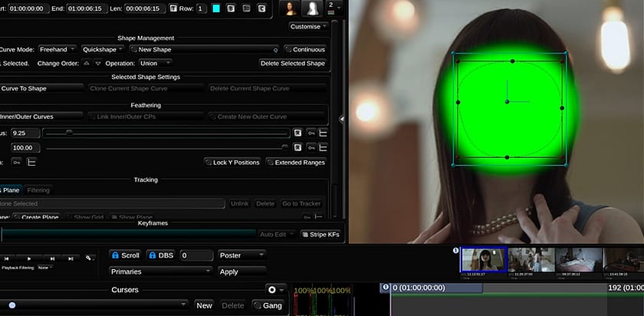The height and width of the screenshot is (316, 644).
Task: Click the step-forward playback button
Action: 53,258
